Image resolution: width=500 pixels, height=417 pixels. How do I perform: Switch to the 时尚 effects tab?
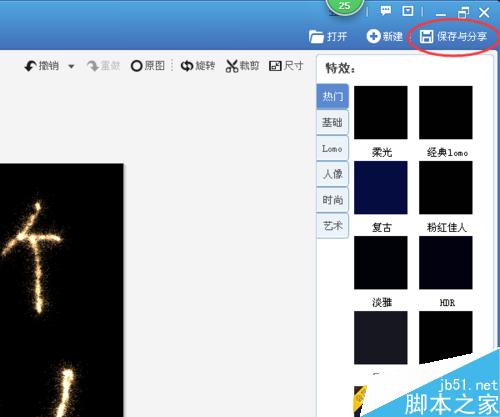coord(332,200)
